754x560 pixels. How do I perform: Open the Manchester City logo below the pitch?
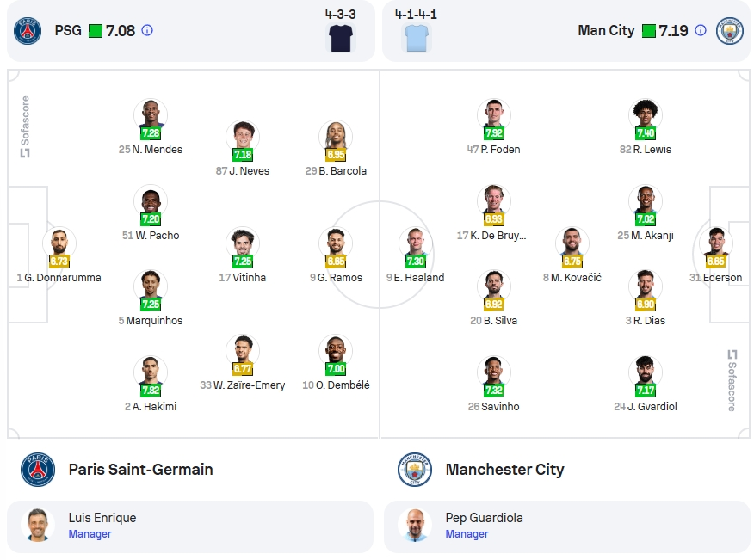tap(415, 470)
